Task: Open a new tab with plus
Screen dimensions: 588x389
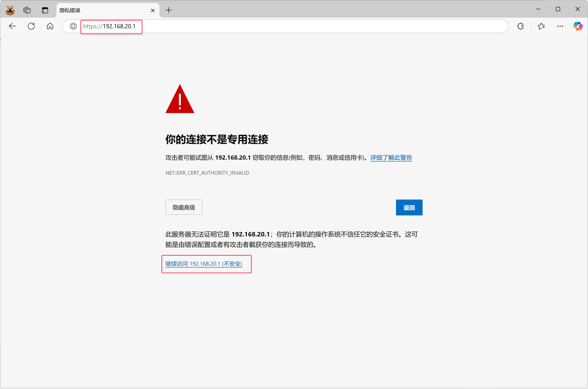Action: 168,10
